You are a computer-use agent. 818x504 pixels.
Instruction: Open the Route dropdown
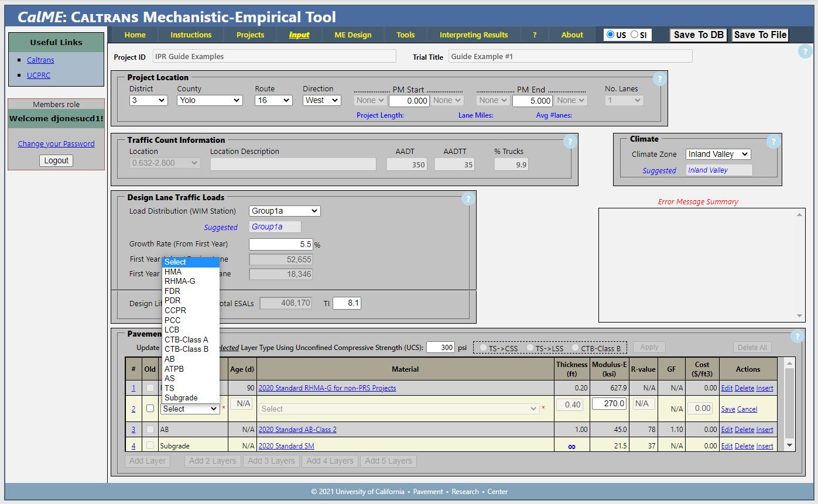[x=273, y=100]
